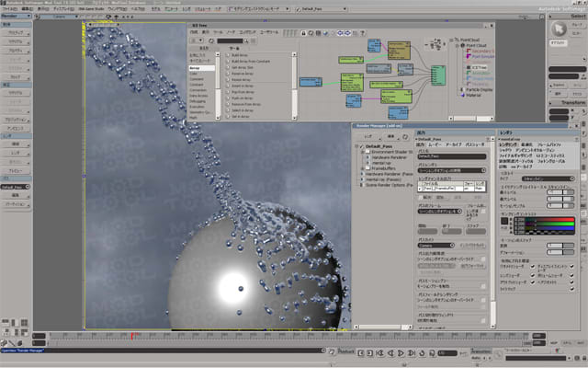This screenshot has height=368, width=588.
Task: Click the Push on Array node icon
Action: (x=228, y=98)
